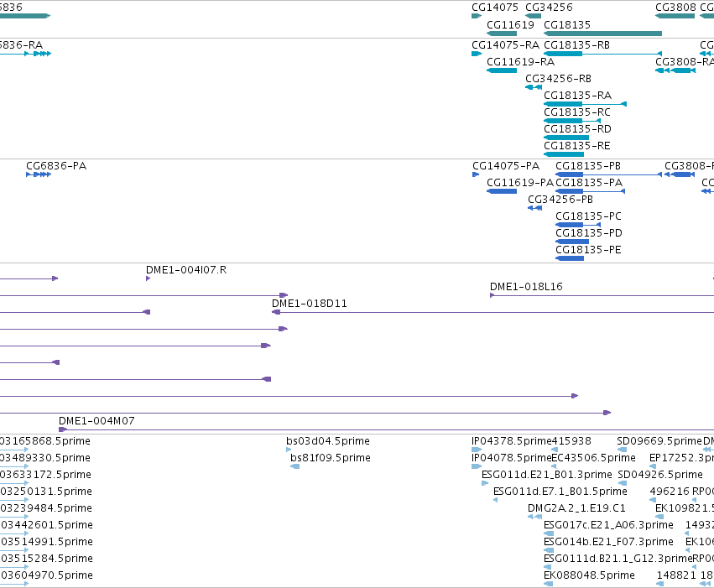Click transcript label CG34256-RB
714x588 pixels.
coord(558,79)
